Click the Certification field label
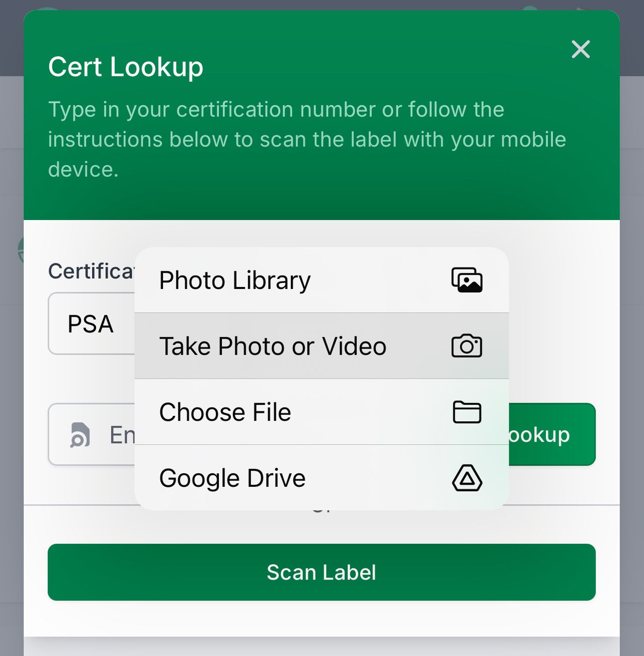The width and height of the screenshot is (644, 656). [91, 271]
